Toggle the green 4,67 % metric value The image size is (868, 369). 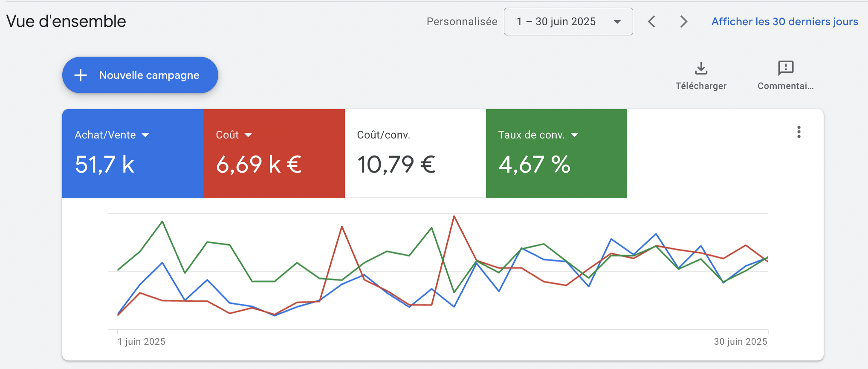point(534,164)
